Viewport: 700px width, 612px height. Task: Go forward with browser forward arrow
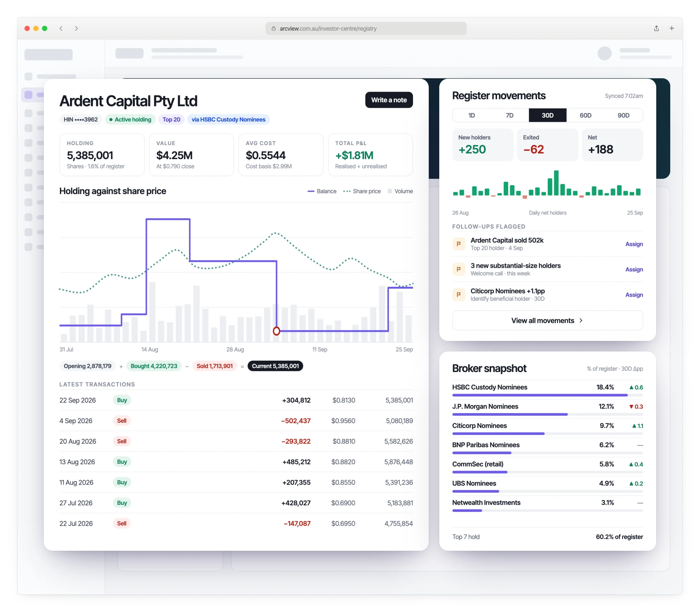pyautogui.click(x=76, y=28)
